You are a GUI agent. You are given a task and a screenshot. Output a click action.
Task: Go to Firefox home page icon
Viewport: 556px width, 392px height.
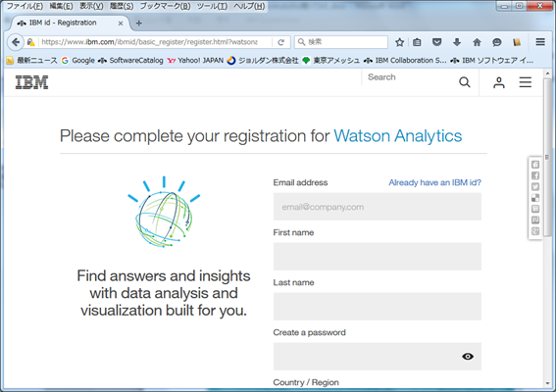click(477, 42)
